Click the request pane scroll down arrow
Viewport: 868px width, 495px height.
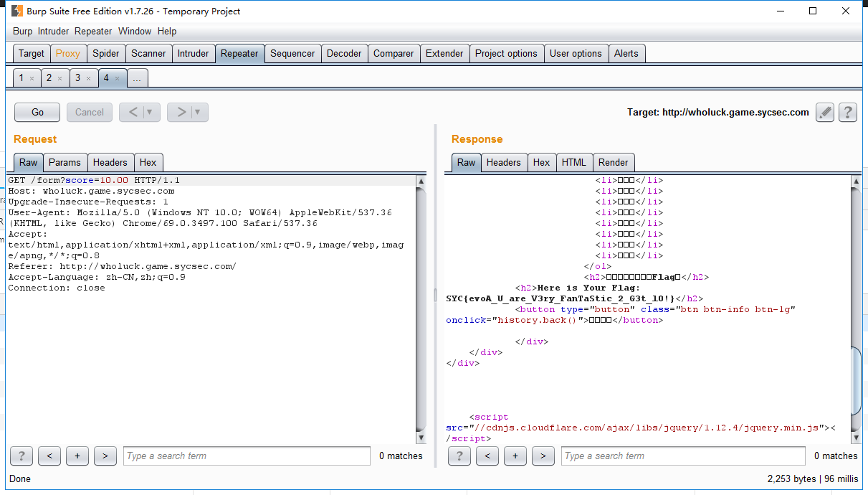[x=421, y=438]
